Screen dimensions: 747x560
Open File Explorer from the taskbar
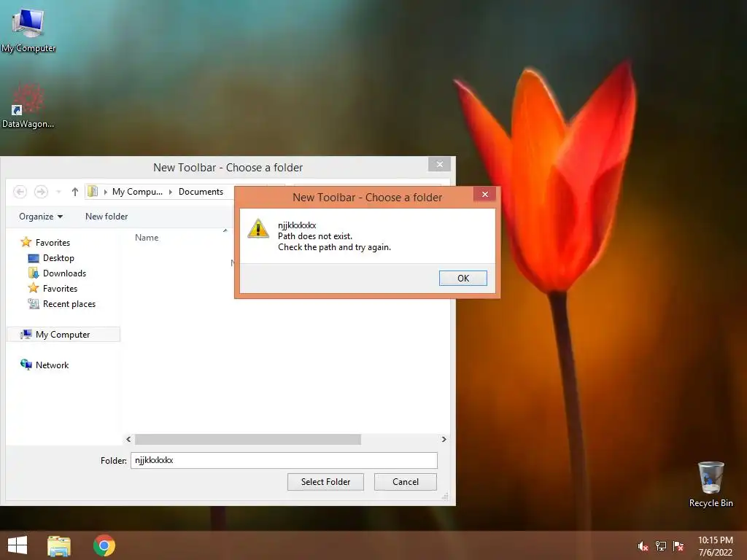click(x=59, y=545)
